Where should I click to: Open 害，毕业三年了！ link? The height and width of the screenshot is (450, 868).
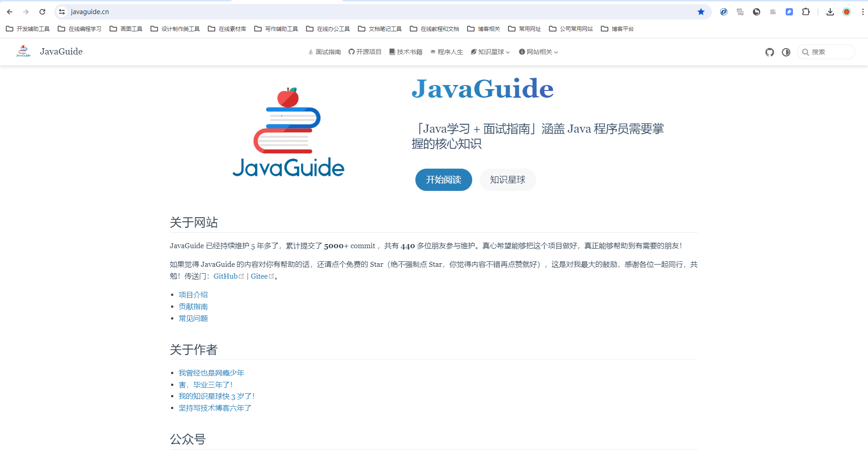pos(205,385)
